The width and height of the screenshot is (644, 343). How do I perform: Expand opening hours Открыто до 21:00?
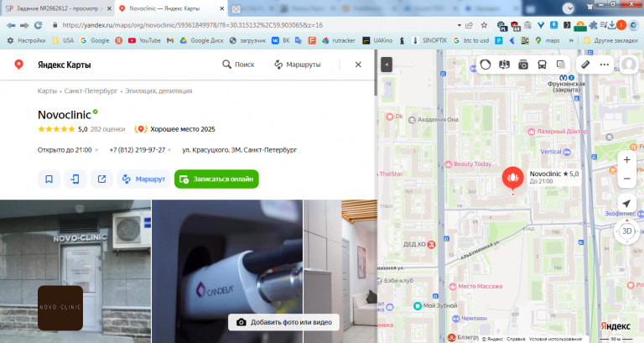coord(68,150)
